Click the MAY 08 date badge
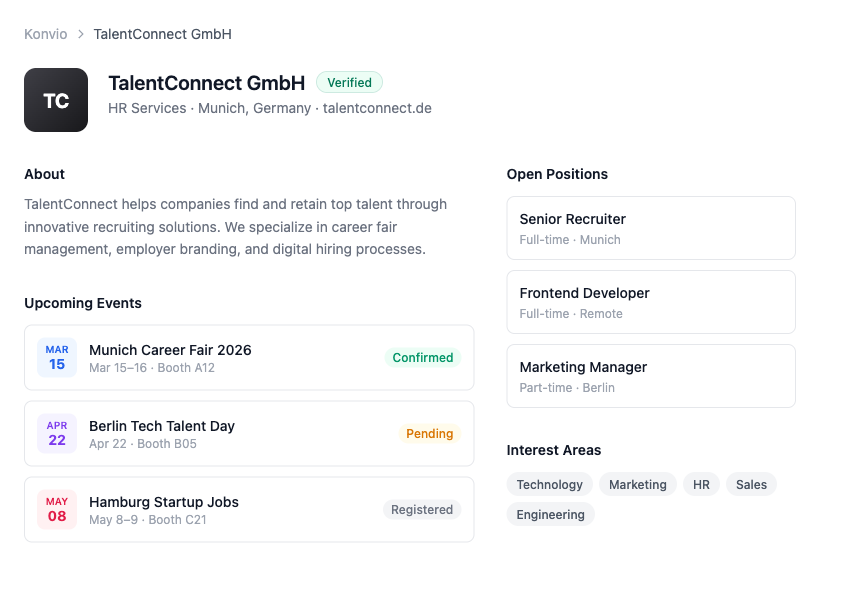The width and height of the screenshot is (860, 600). point(57,509)
